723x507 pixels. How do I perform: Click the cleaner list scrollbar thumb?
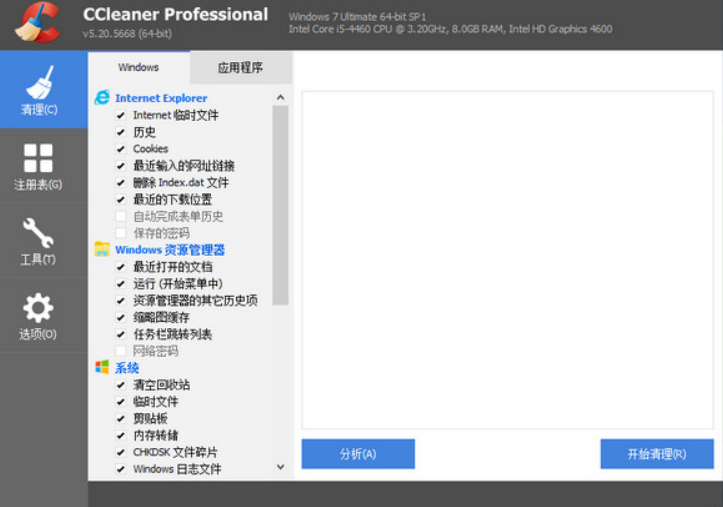tap(280, 205)
